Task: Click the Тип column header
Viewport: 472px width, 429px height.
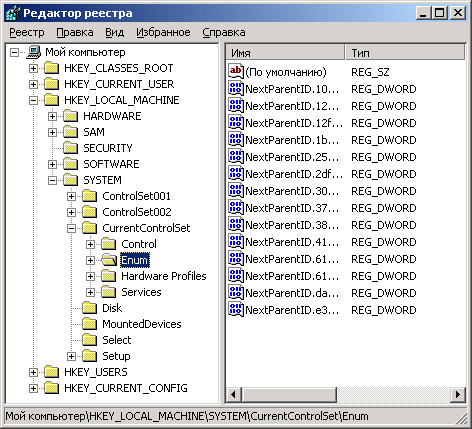Action: click(405, 53)
